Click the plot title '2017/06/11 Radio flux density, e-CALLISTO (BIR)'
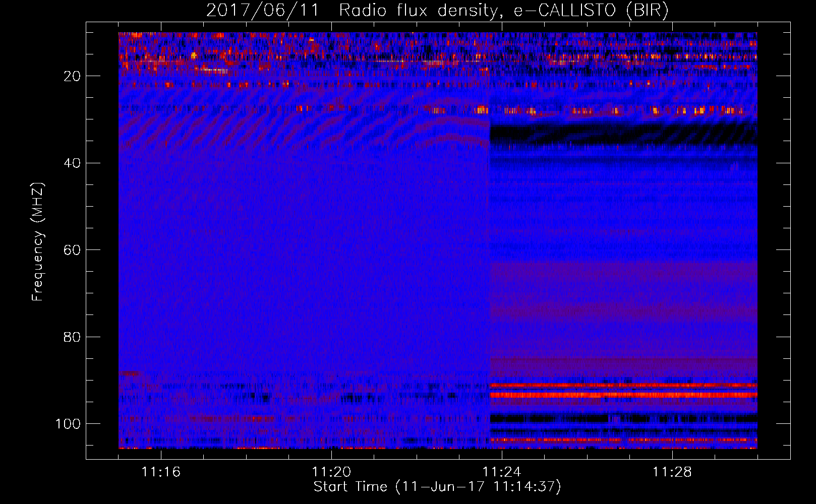 [x=437, y=10]
